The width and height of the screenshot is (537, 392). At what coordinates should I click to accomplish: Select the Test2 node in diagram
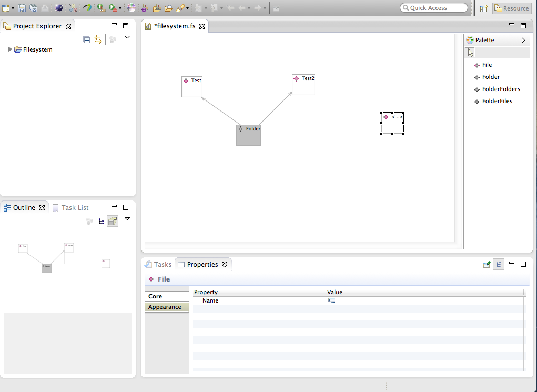pos(303,85)
